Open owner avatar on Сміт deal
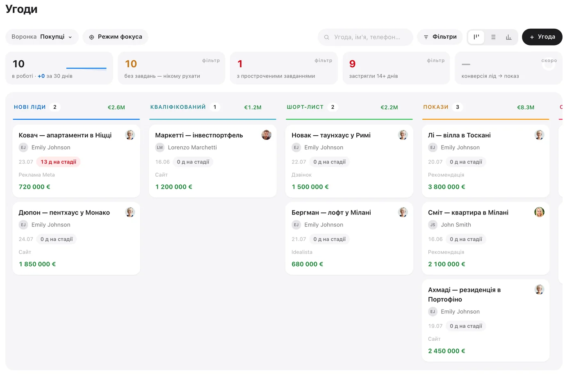The width and height of the screenshot is (574, 392). coord(539,212)
